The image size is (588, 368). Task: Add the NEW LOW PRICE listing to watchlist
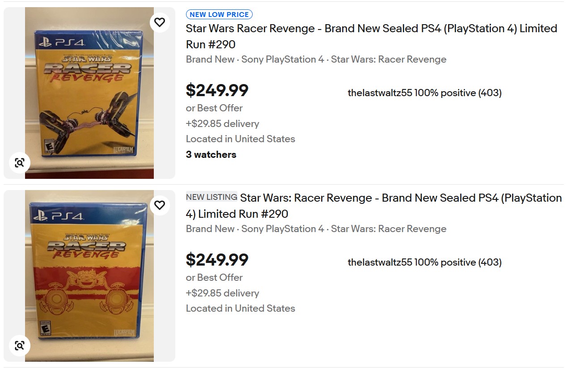click(x=160, y=22)
